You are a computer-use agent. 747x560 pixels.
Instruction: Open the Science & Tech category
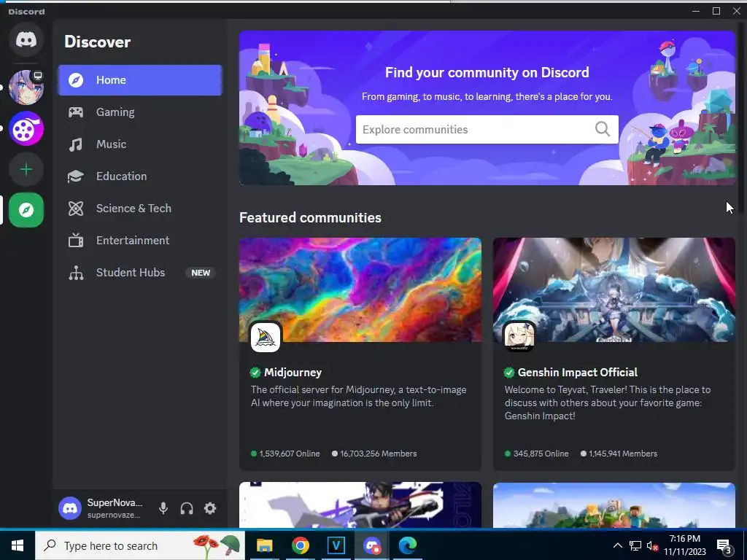(140, 208)
